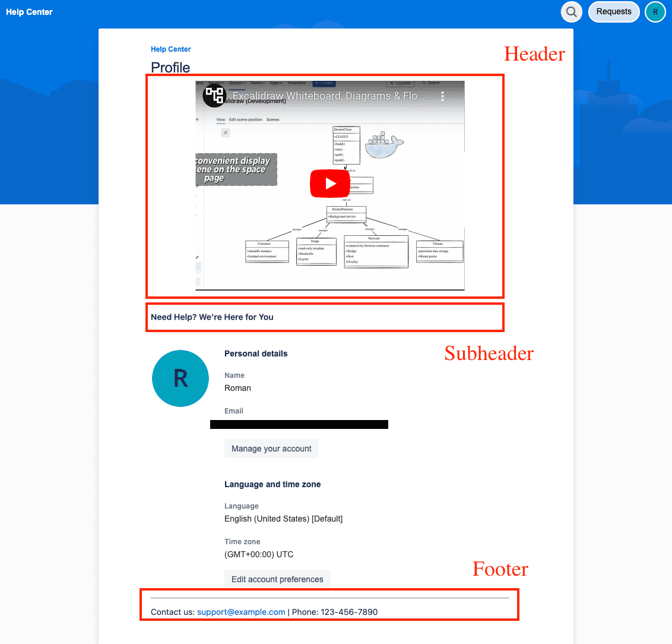Follow the Help Center breadcrumb link

170,49
